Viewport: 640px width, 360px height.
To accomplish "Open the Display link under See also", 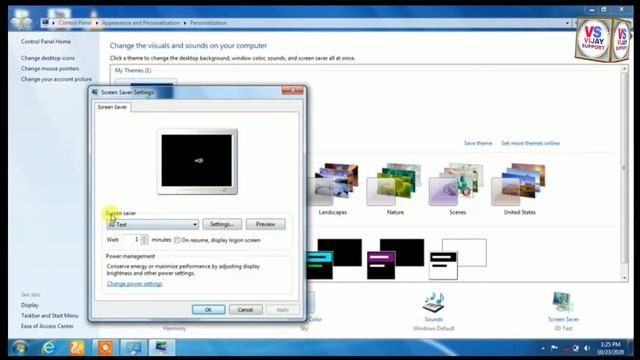I will [x=30, y=305].
